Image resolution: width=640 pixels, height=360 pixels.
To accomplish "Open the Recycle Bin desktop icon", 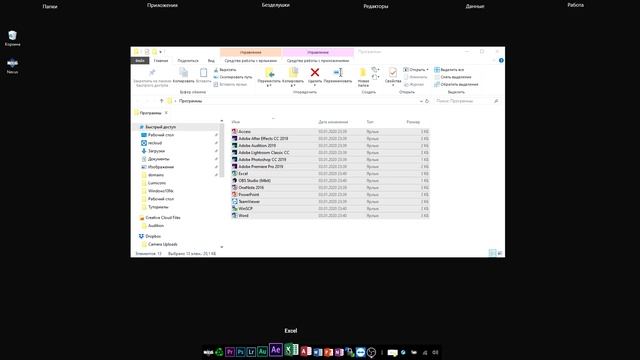I will click(13, 36).
